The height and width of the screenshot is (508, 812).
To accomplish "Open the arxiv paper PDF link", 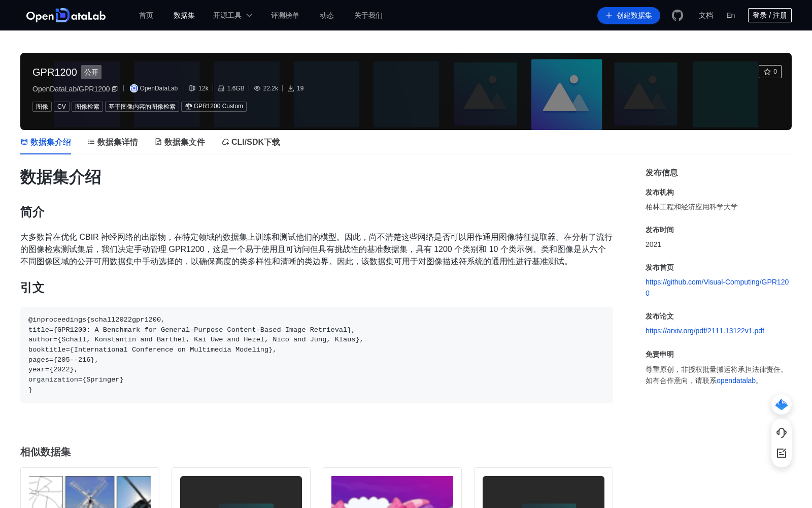I will [705, 331].
